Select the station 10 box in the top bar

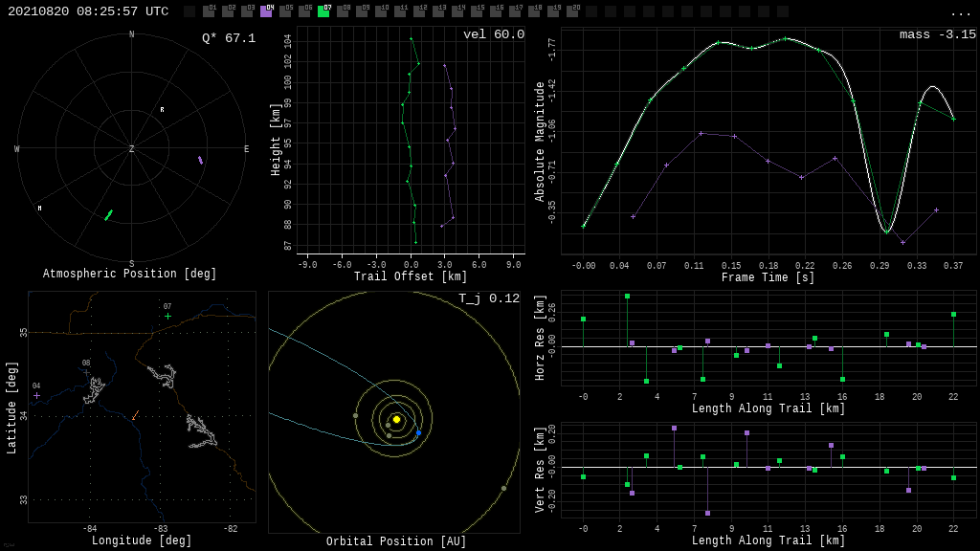[381, 11]
